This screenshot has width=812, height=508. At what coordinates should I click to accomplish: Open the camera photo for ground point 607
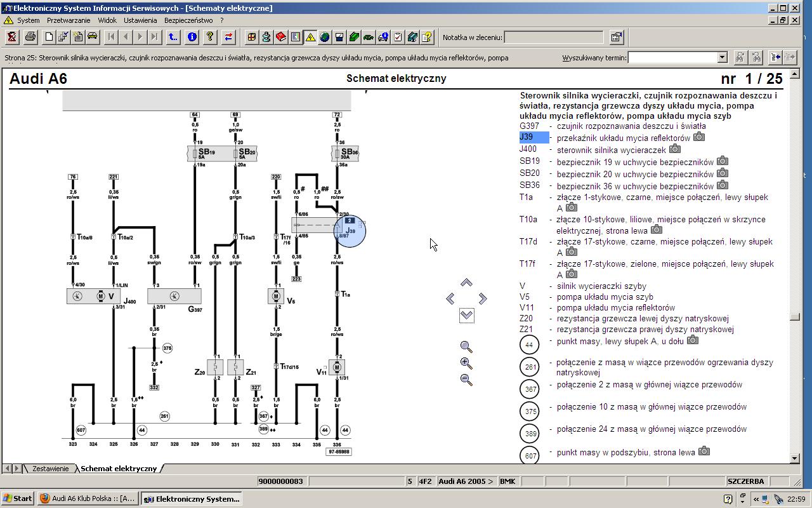click(704, 451)
